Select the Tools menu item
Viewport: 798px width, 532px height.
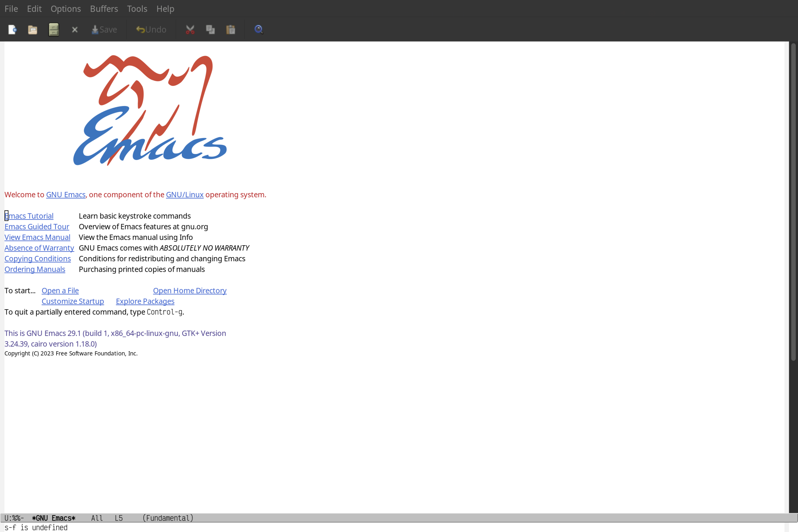pyautogui.click(x=137, y=8)
